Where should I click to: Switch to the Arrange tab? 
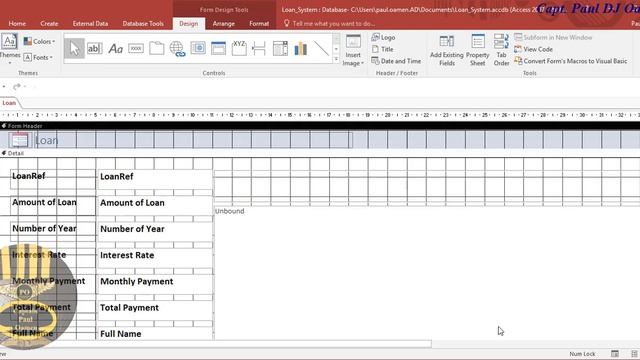(224, 24)
